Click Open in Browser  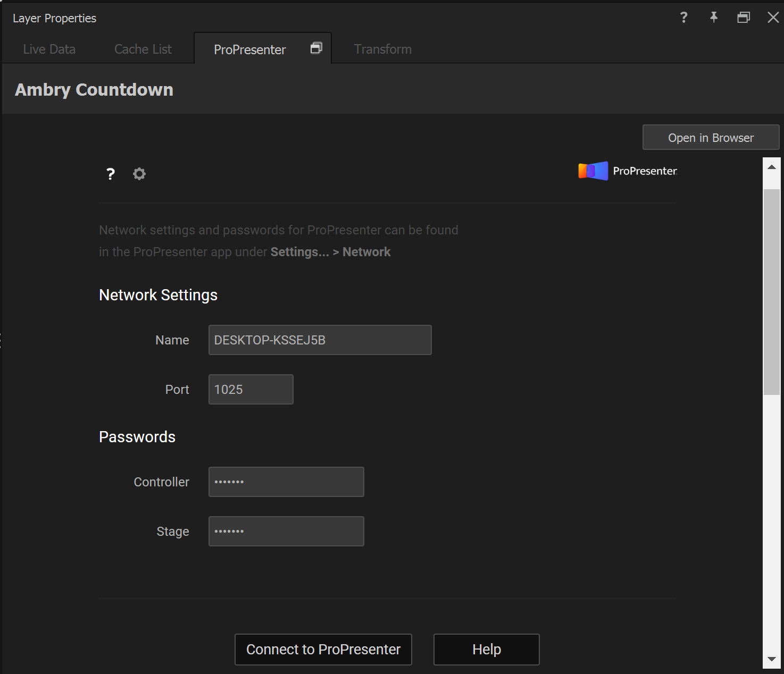pyautogui.click(x=711, y=137)
